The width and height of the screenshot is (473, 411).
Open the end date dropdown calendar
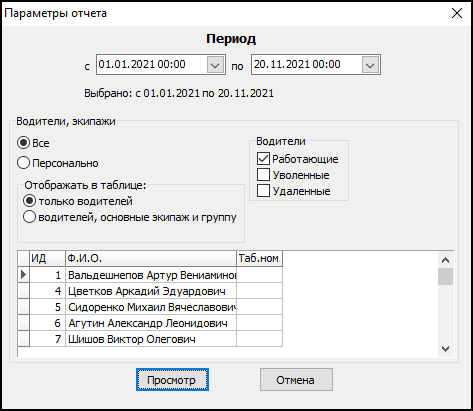coord(370,65)
